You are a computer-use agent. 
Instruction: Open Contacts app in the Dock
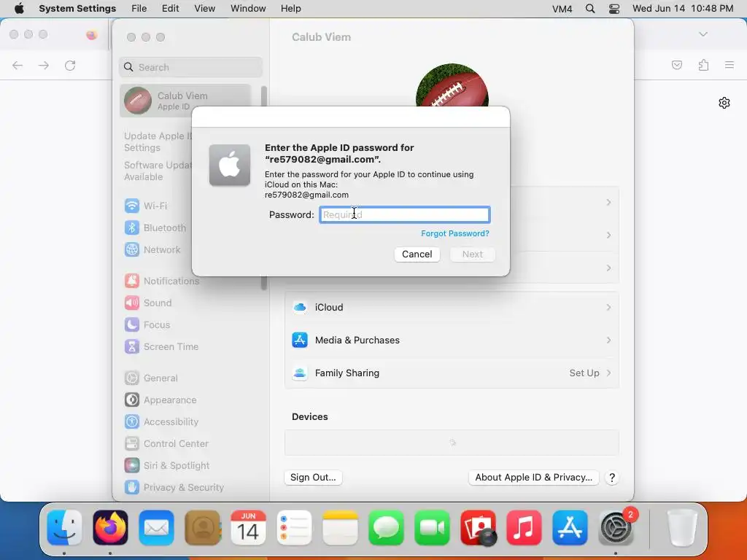point(203,528)
